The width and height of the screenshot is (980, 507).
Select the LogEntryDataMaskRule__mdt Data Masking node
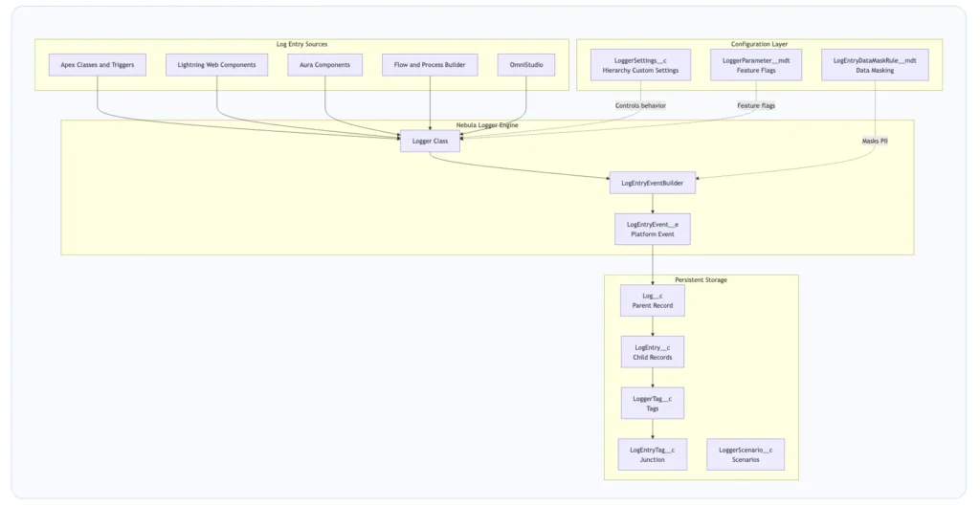(x=875, y=65)
